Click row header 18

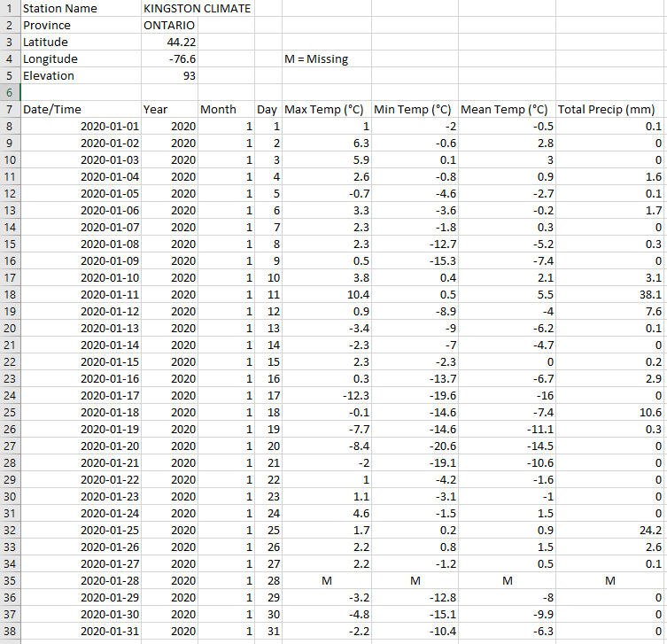[10, 295]
